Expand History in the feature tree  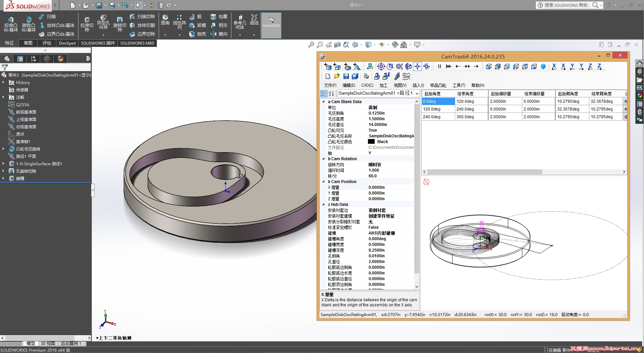tap(3, 82)
